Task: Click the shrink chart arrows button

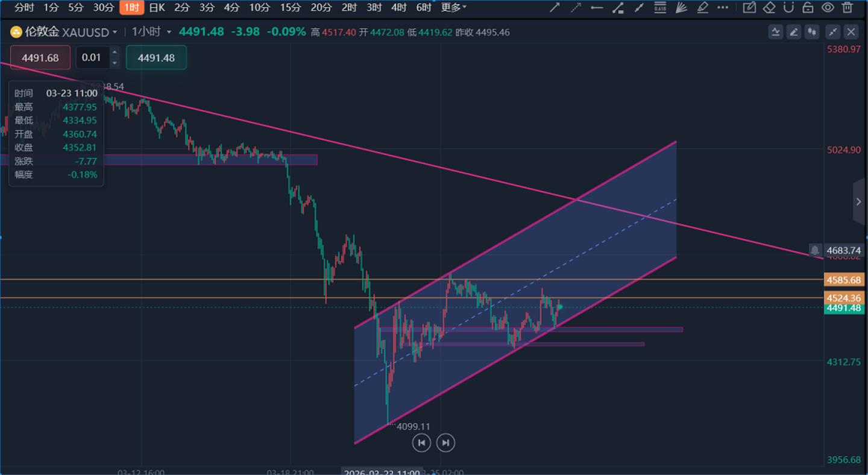Action: pos(833,32)
